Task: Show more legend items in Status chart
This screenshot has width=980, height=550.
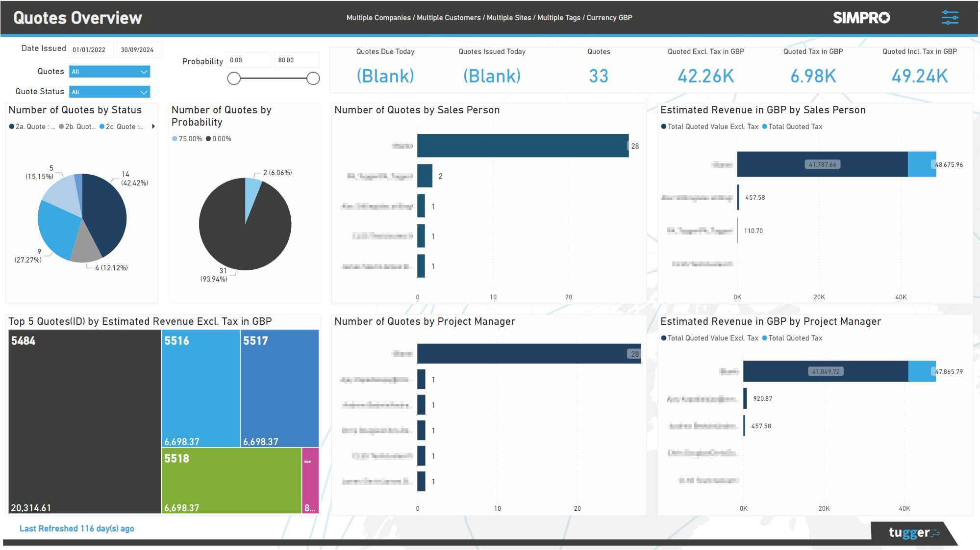Action: [x=153, y=127]
